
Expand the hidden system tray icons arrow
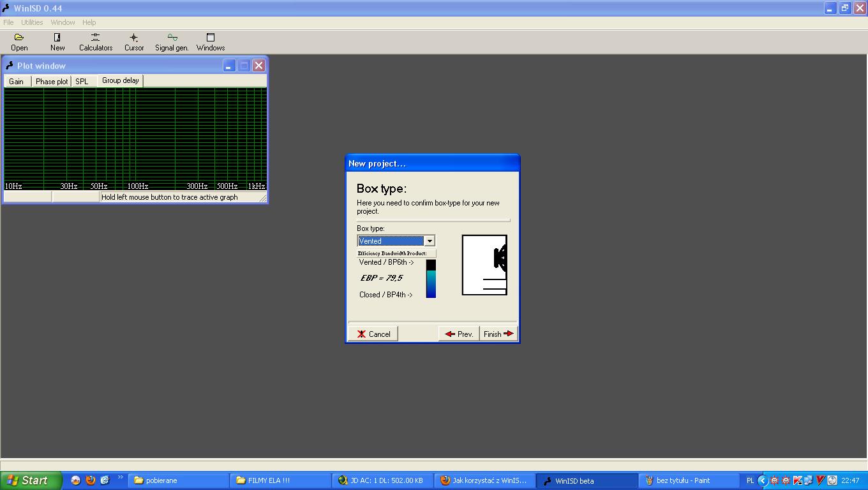(x=762, y=480)
